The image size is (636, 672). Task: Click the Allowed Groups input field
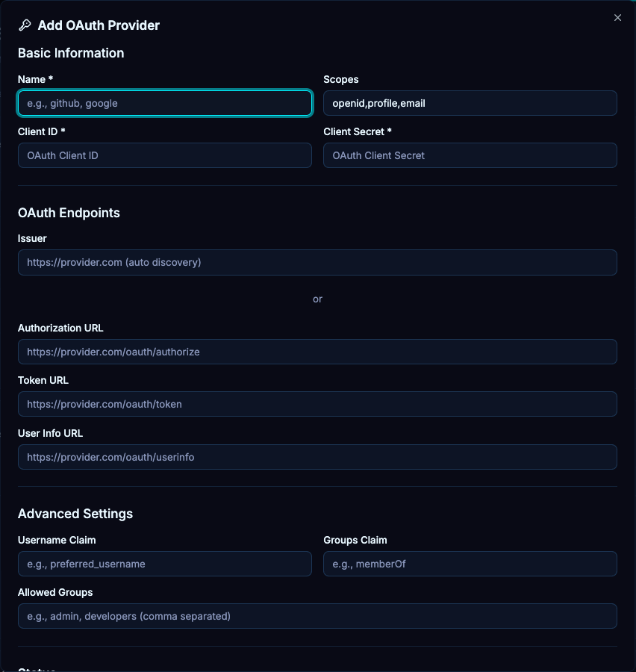pyautogui.click(x=317, y=616)
